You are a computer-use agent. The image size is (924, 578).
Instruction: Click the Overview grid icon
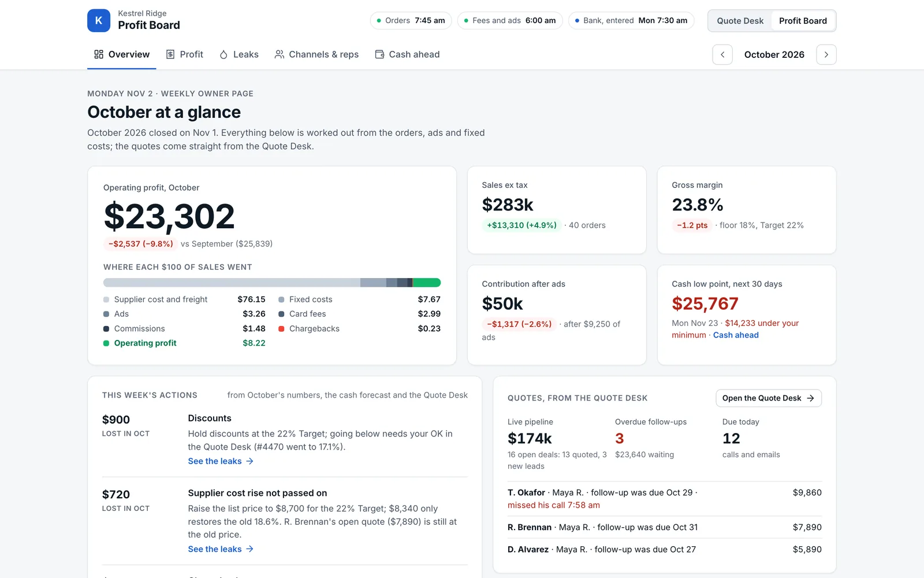tap(99, 54)
